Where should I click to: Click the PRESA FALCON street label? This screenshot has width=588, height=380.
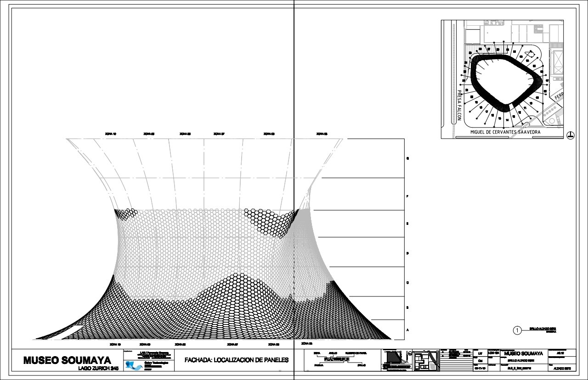tap(459, 105)
